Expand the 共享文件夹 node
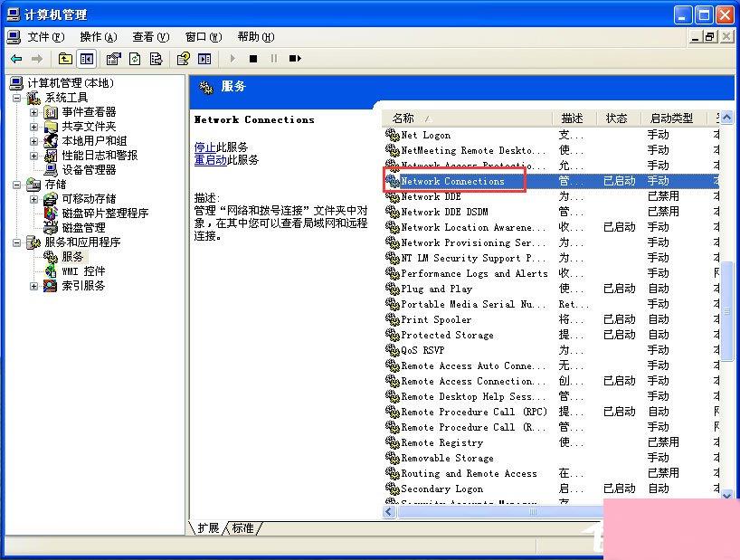Image resolution: width=740 pixels, height=560 pixels. 33,127
